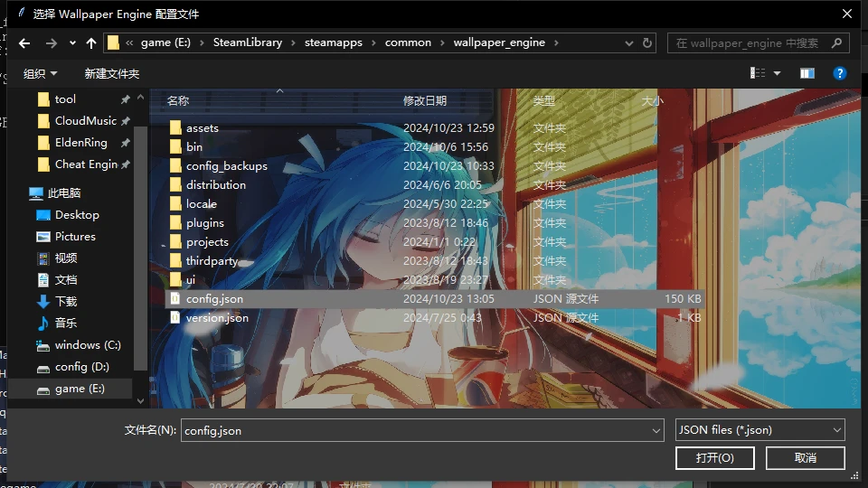The image size is (868, 488).
Task: Open the JSON files (*.json) filter dropdown
Action: [760, 430]
